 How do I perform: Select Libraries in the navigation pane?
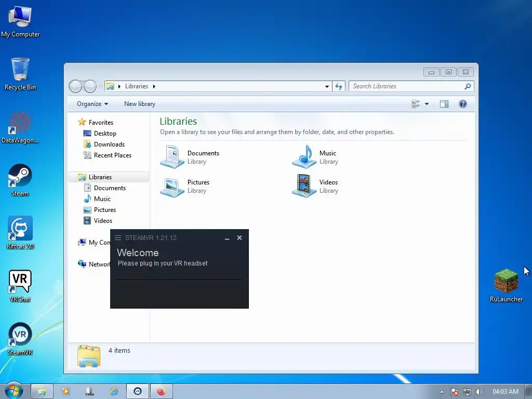pos(109,177)
